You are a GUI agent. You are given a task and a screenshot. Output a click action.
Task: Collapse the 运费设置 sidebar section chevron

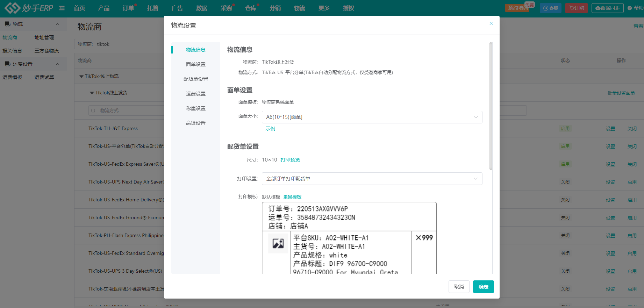pos(57,64)
